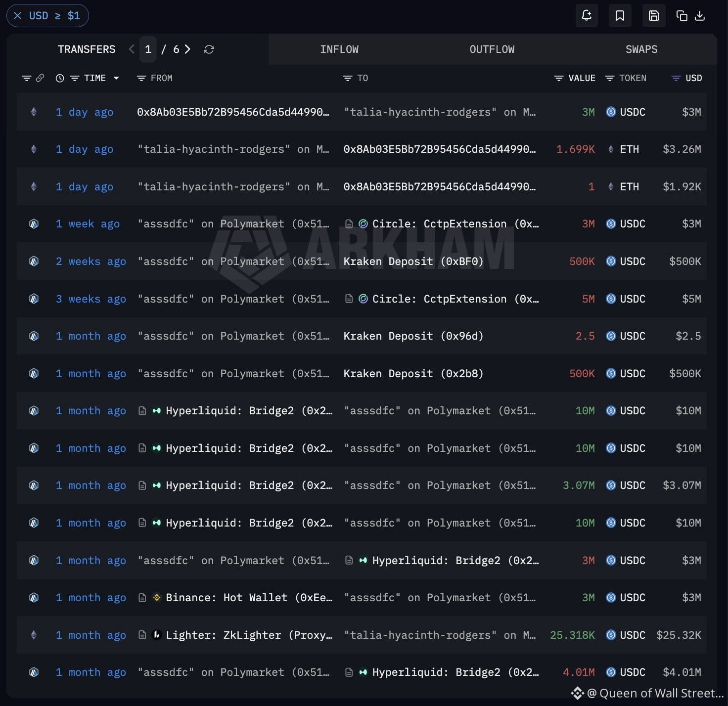Viewport: 728px width, 706px height.
Task: Click the save floppy disk icon
Action: (x=654, y=16)
